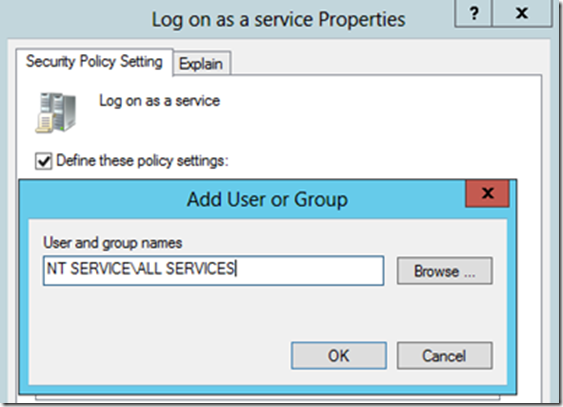Click the server policy icon
Viewport: 563px width, 407px height.
56,113
